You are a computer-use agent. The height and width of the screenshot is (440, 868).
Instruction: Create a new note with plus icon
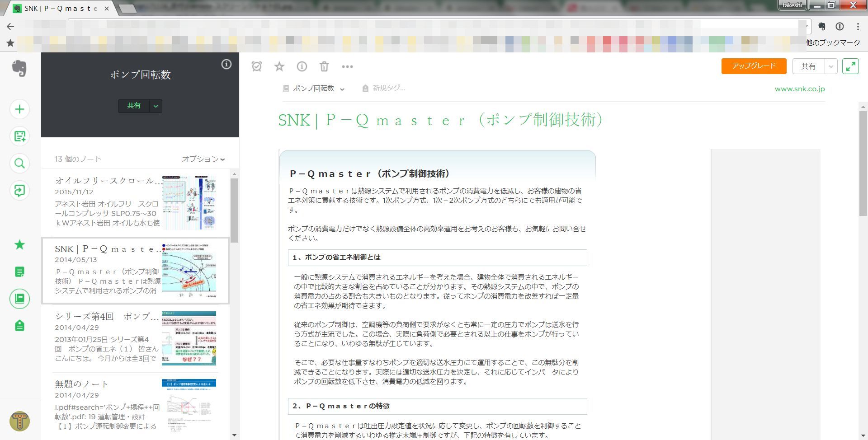tap(19, 109)
